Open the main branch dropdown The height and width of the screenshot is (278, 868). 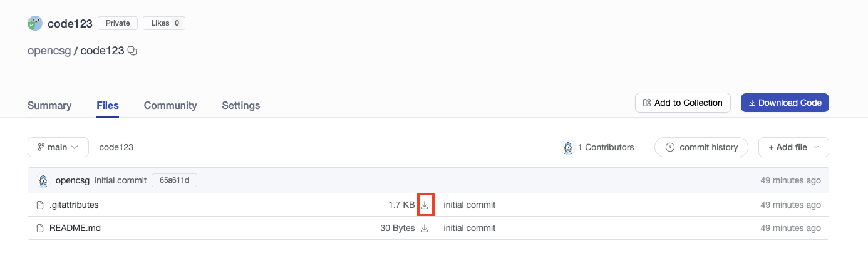tap(58, 147)
